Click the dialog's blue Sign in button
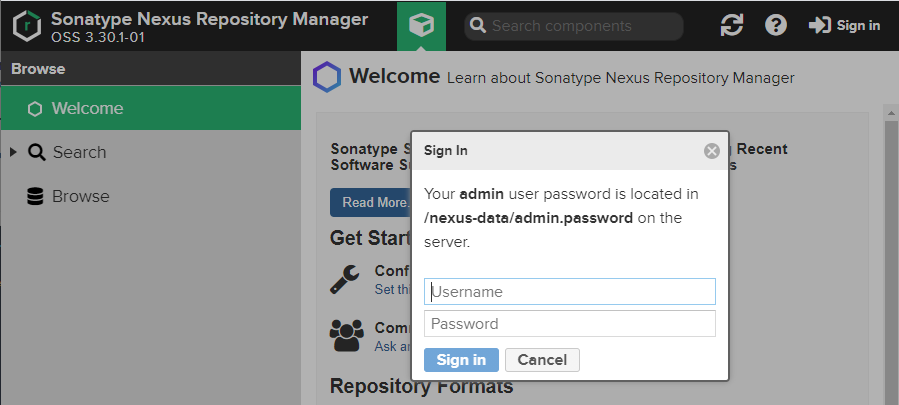The height and width of the screenshot is (405, 899). (x=461, y=360)
